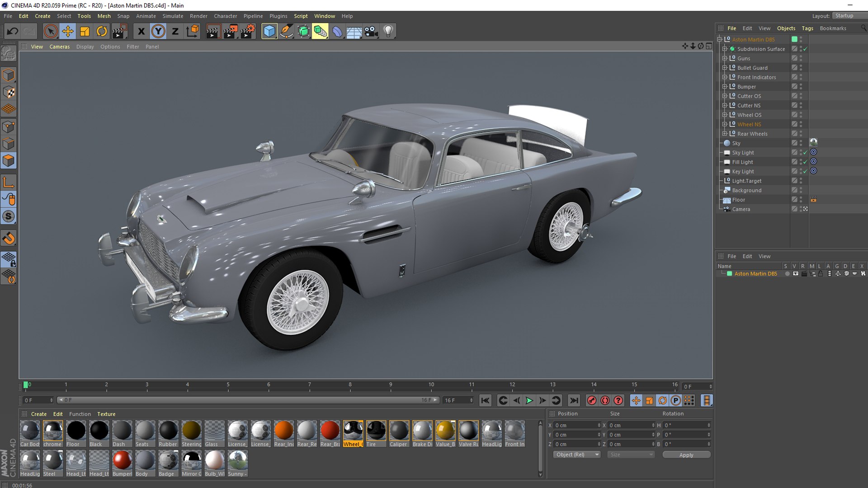This screenshot has height=488, width=868.
Task: Click the Light bulb icon
Action: pos(388,31)
